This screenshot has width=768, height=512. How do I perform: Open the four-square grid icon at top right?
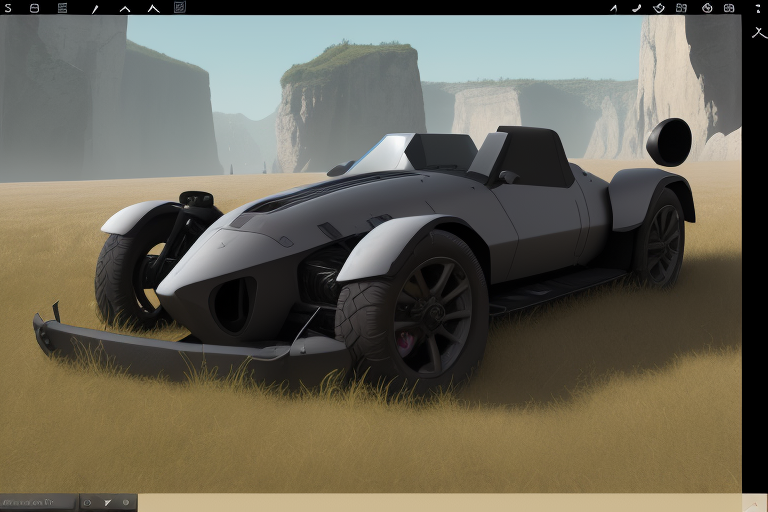(681, 7)
